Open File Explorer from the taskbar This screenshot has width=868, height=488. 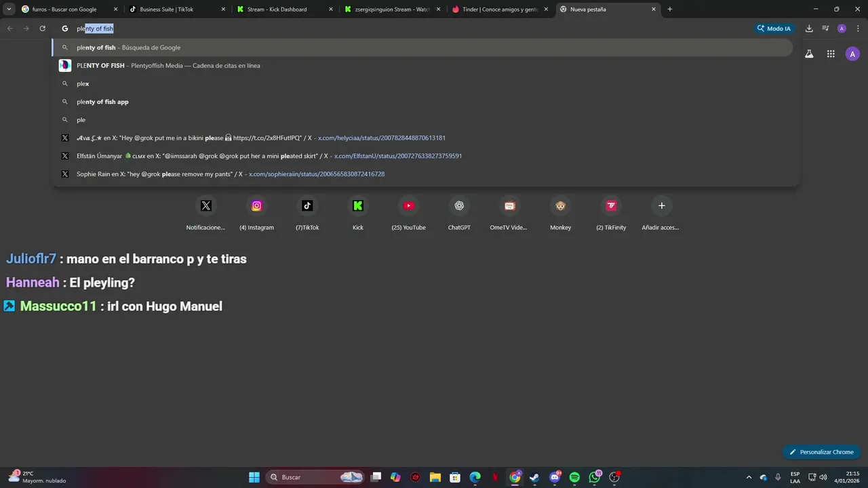point(435,477)
